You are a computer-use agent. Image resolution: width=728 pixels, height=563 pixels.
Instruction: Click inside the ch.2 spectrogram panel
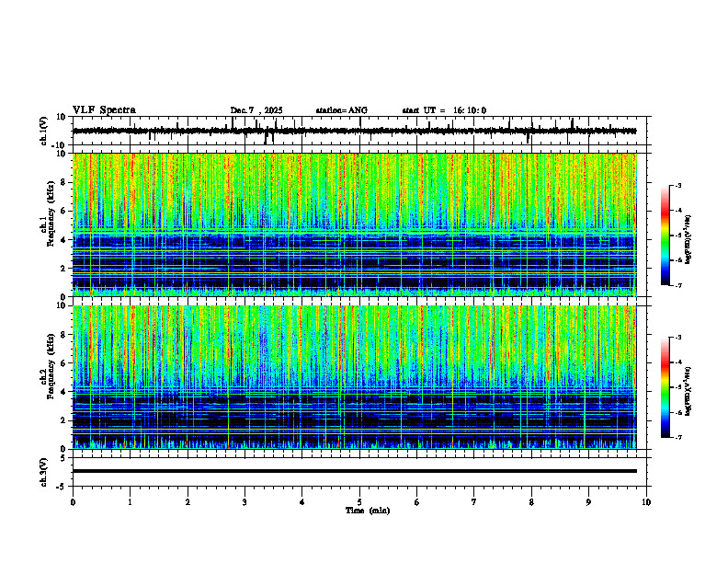point(354,377)
